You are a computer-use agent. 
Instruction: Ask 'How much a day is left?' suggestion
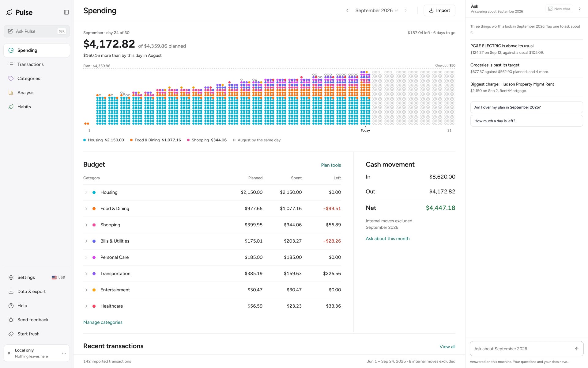pos(526,121)
